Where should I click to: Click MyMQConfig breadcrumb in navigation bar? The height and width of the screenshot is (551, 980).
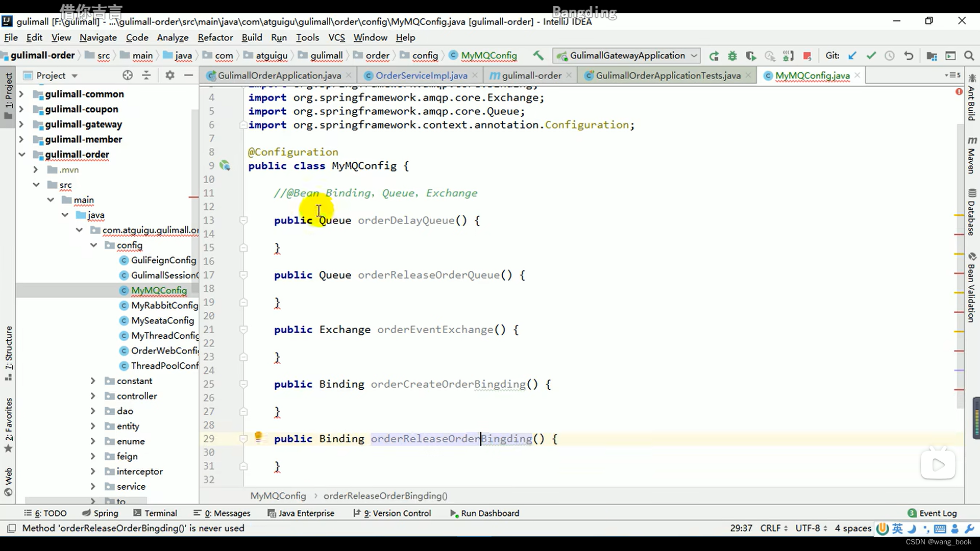[x=483, y=56]
